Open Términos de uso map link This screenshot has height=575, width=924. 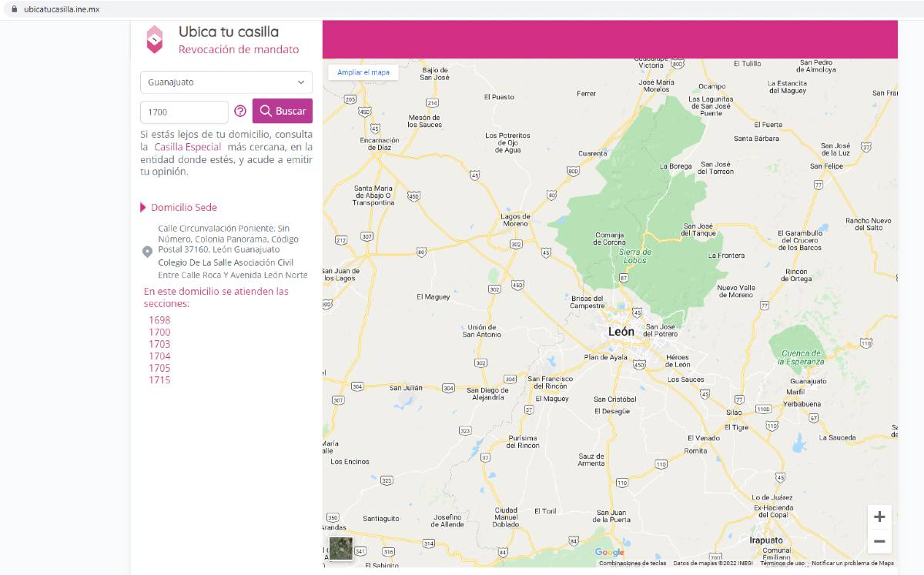coord(782,563)
